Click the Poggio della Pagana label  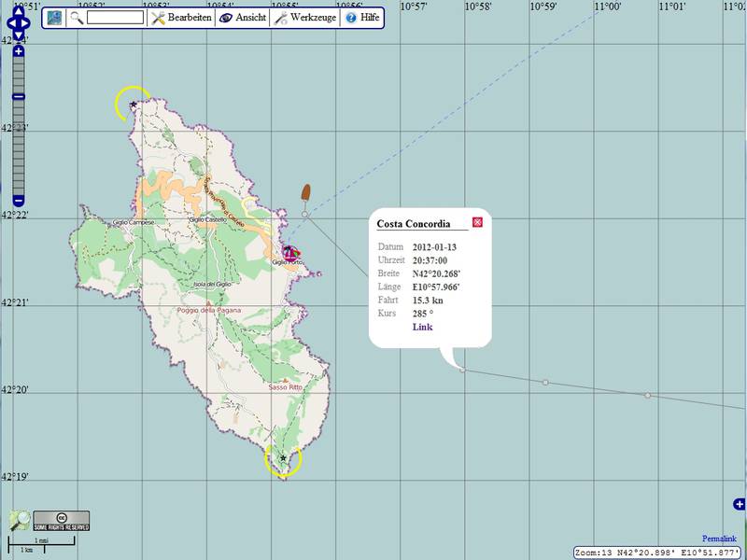[x=208, y=310]
